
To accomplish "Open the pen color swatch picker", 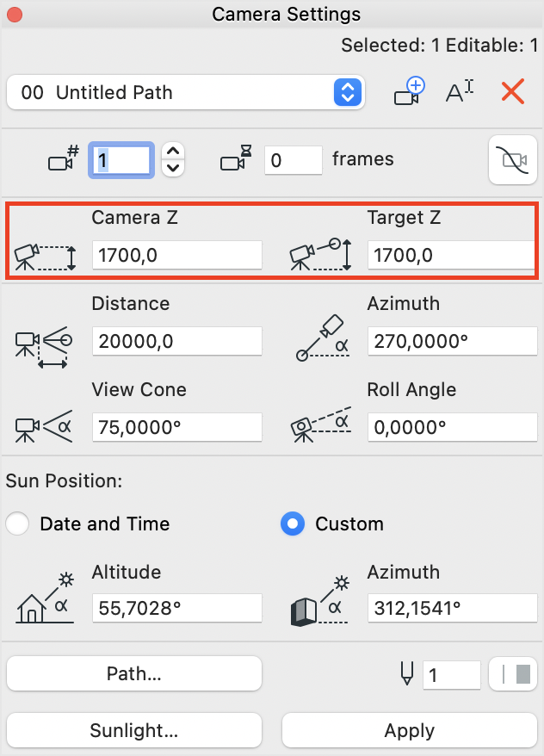I will tap(513, 674).
